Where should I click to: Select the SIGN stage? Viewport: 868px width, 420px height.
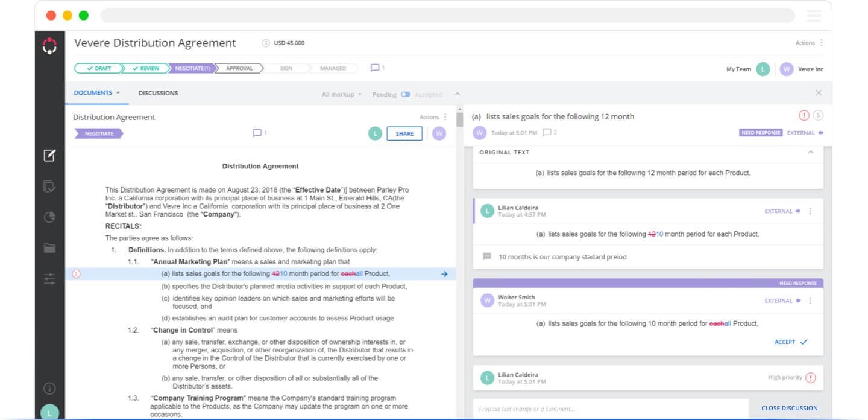tap(286, 68)
